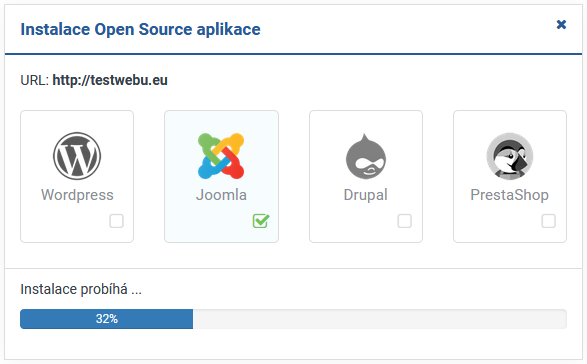587x364 pixels.
Task: Click the Instalace probíhá status text
Action: pyautogui.click(x=81, y=289)
